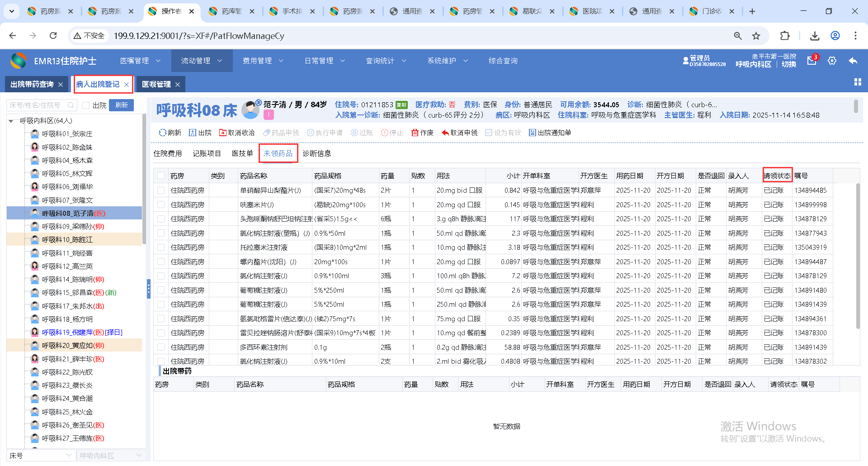Open the browser profile icon
The image size is (868, 466).
[835, 36]
